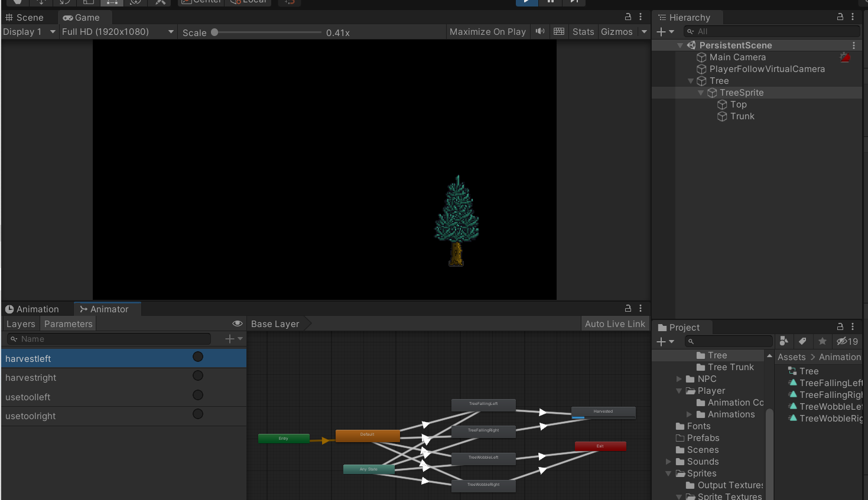Click the Play button in the toolbar

point(526,2)
